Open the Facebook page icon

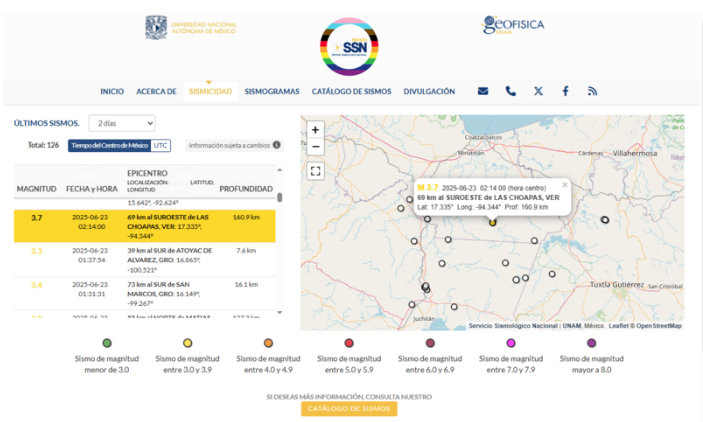(565, 91)
